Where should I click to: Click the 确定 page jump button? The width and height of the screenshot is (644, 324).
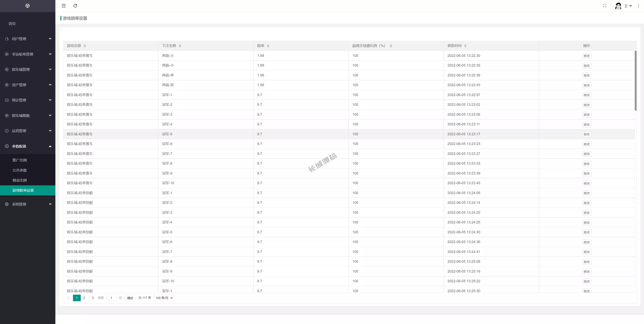(x=130, y=298)
